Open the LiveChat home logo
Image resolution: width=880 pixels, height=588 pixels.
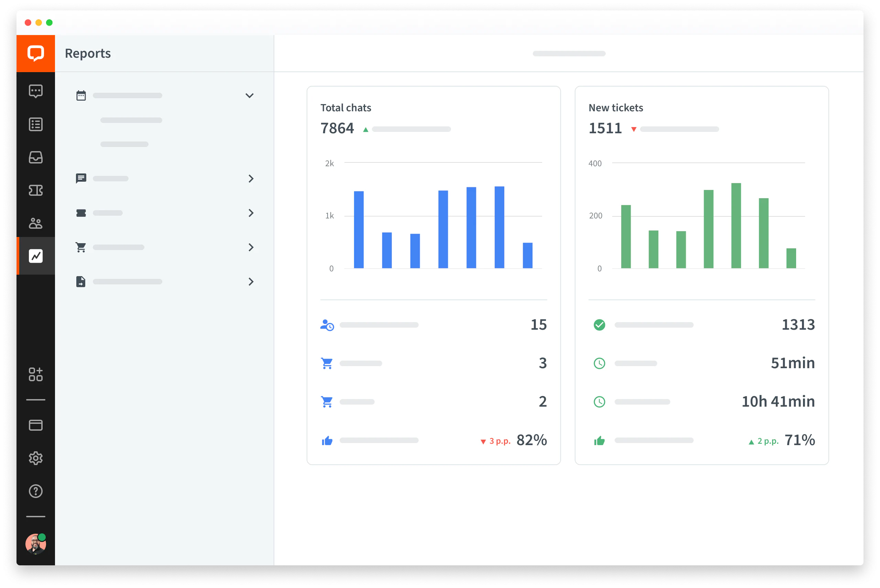(x=36, y=53)
